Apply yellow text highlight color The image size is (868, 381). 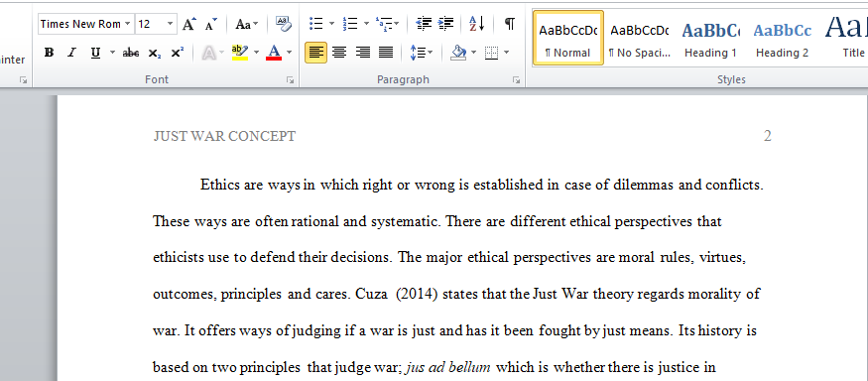240,53
